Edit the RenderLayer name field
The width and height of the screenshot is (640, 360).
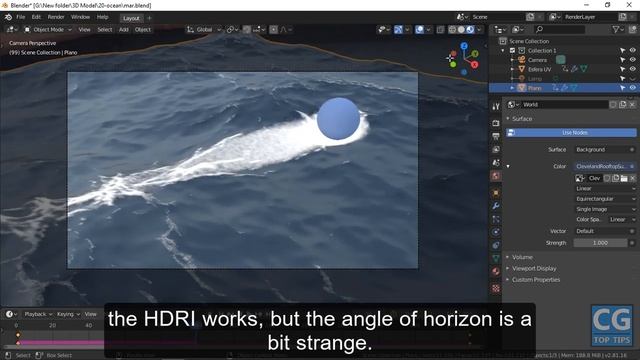click(x=590, y=17)
